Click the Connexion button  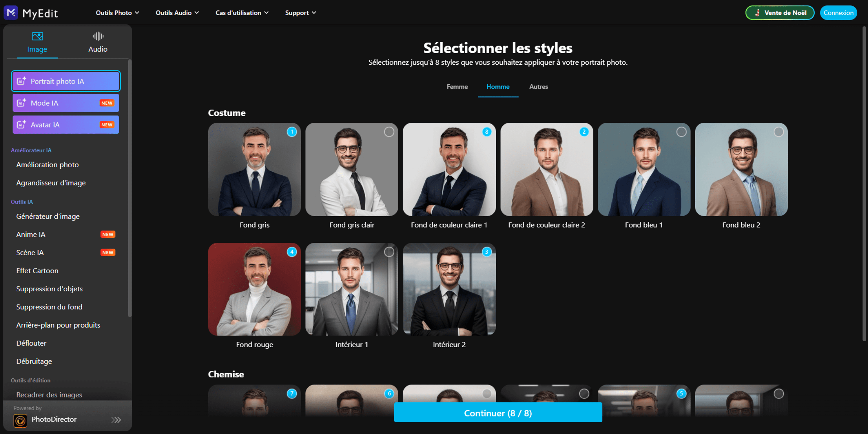[838, 13]
